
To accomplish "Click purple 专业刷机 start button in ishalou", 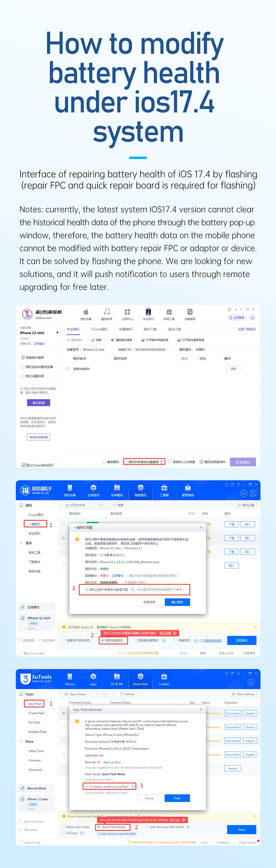I will coord(243,462).
